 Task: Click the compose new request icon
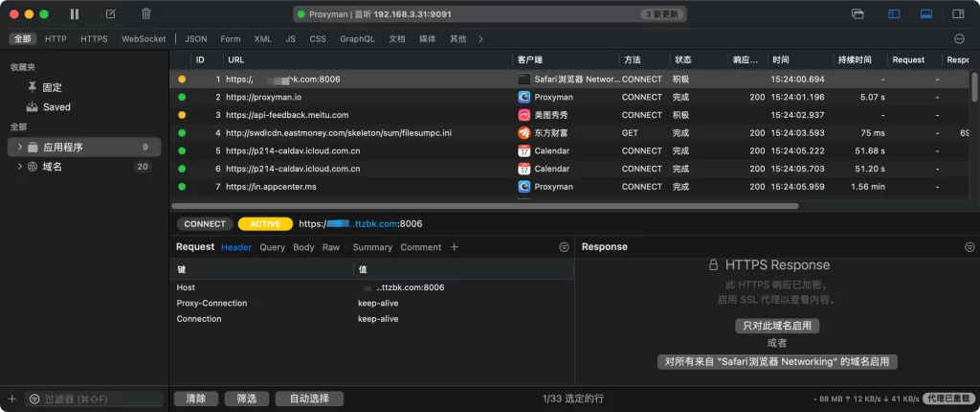click(111, 14)
